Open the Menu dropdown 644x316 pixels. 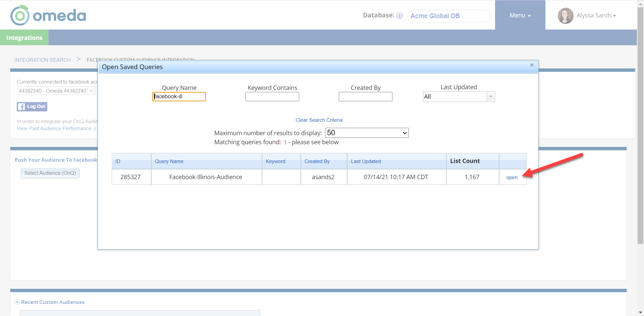520,15
